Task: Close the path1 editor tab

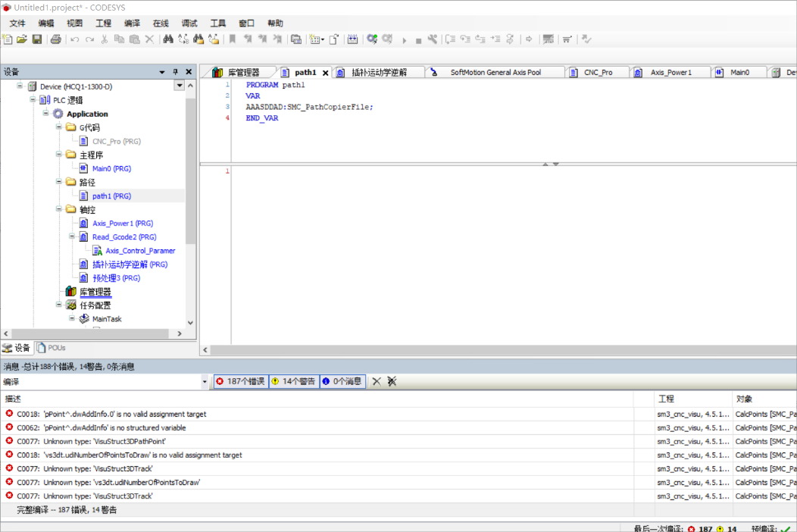Action: click(x=326, y=73)
